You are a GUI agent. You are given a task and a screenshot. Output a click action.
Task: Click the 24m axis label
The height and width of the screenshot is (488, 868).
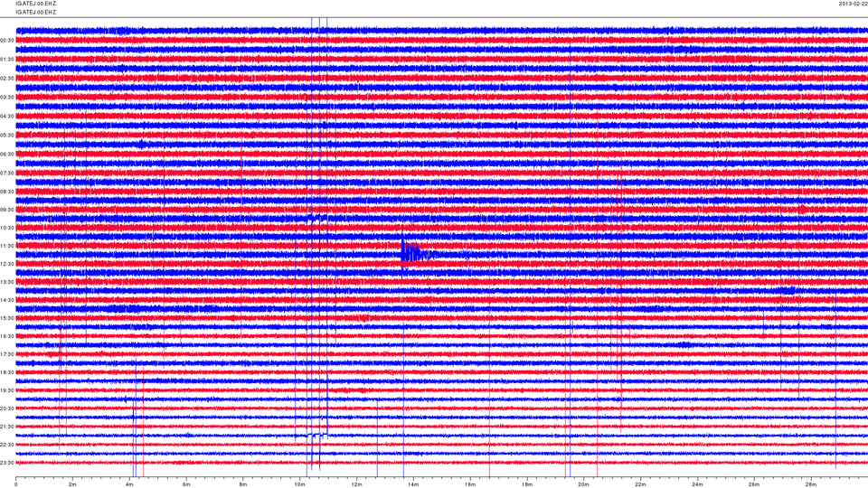[697, 484]
